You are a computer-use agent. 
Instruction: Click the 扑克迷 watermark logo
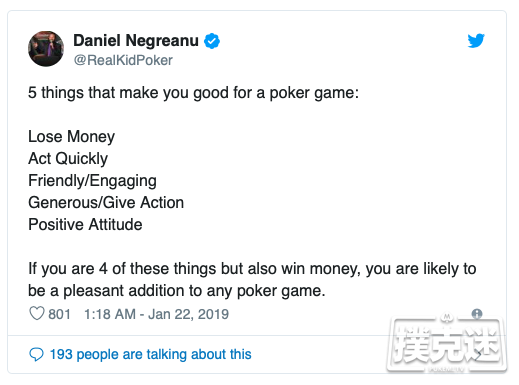(x=447, y=344)
